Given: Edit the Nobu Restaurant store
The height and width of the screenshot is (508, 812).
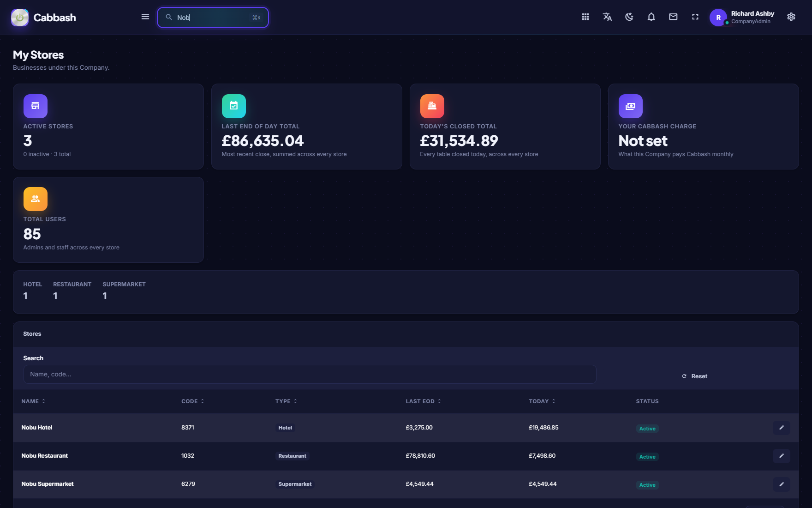Looking at the screenshot, I should [x=782, y=456].
